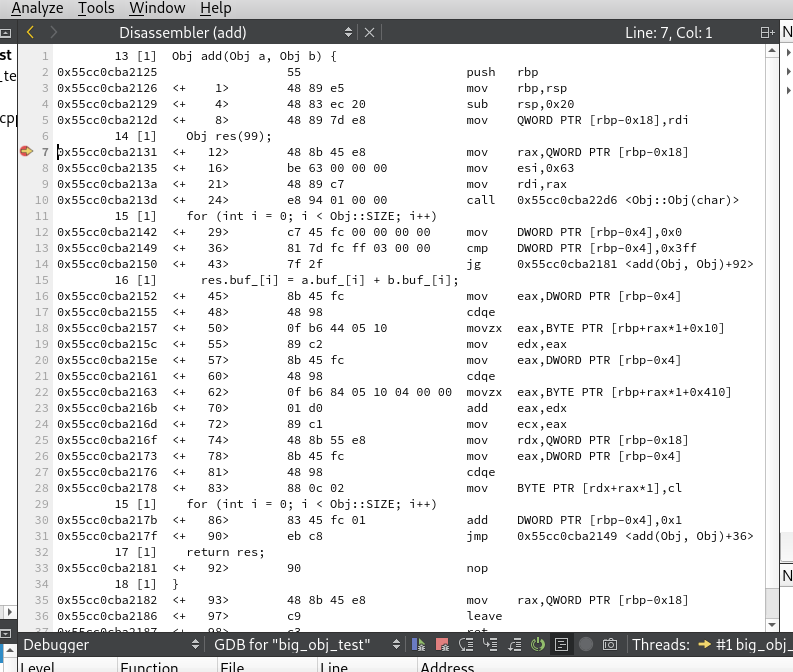Click the Step Over debugger icon
The image size is (793, 672).
point(466,645)
